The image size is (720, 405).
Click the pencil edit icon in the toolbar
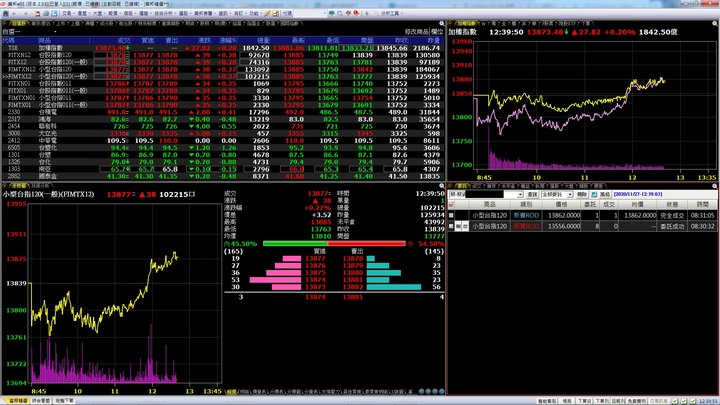tap(267, 13)
